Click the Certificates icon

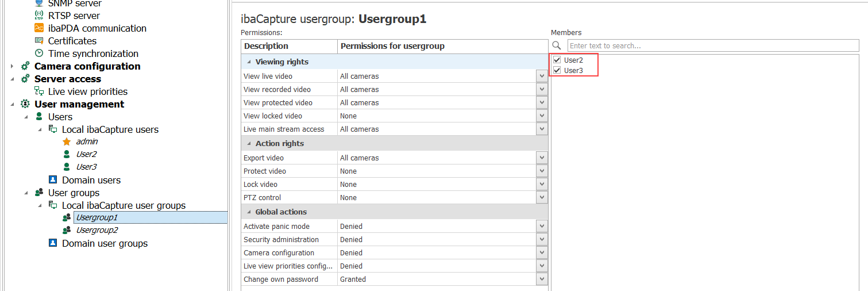(x=39, y=41)
